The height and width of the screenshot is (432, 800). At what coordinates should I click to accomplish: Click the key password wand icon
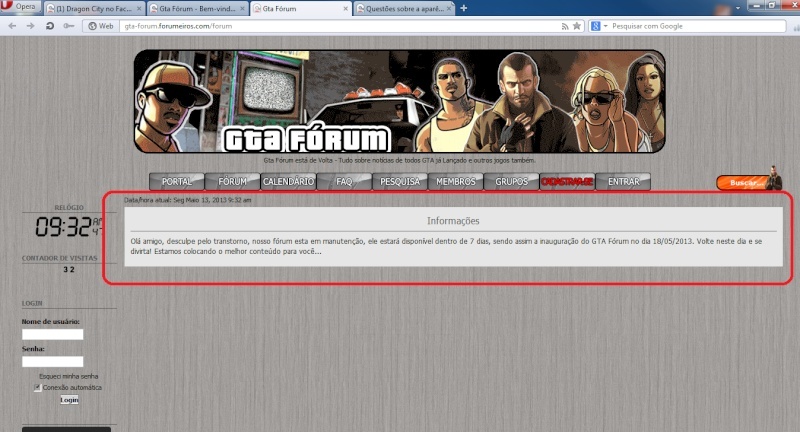coord(68,26)
